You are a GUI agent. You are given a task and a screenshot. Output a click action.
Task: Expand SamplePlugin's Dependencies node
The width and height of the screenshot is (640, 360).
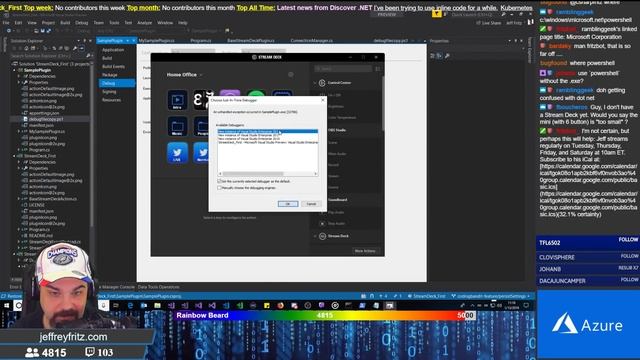pos(18,76)
